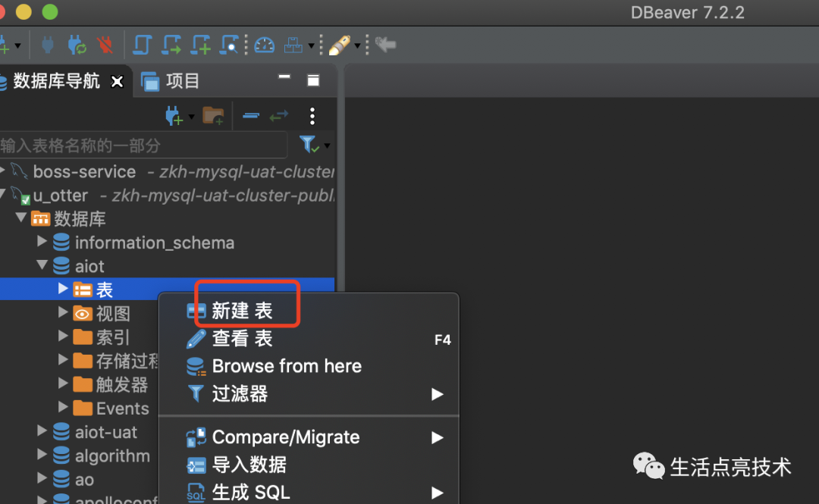
Task: Open the dashboard gauge icon
Action: pos(265,45)
